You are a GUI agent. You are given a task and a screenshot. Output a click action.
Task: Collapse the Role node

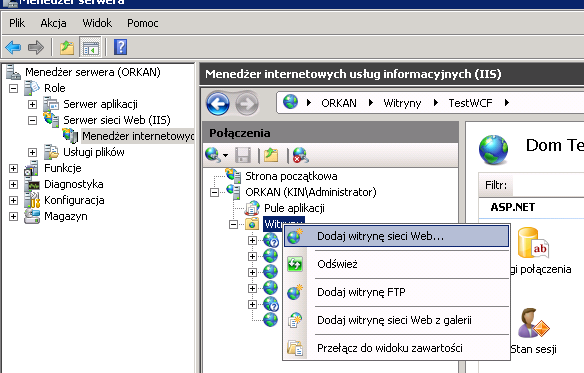13,88
